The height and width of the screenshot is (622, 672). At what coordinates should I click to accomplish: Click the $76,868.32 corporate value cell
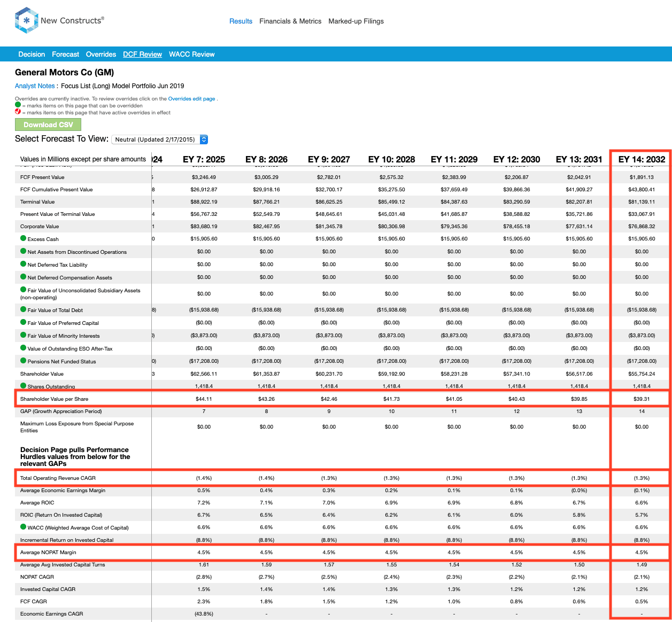point(642,226)
